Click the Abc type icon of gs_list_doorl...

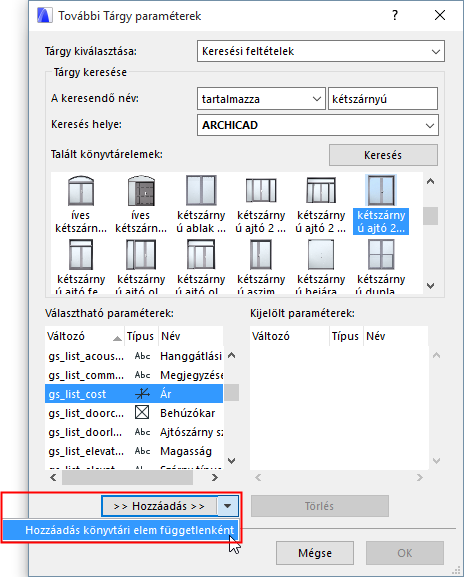[142, 432]
